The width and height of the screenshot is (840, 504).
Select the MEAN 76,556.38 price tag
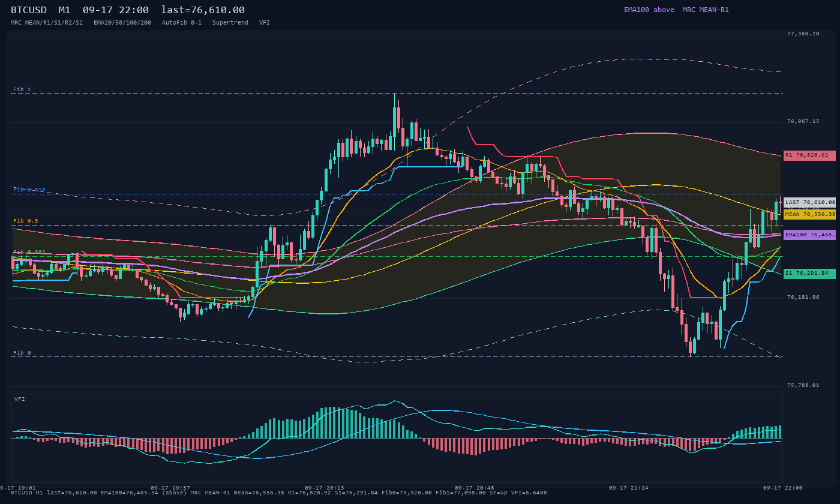point(809,214)
